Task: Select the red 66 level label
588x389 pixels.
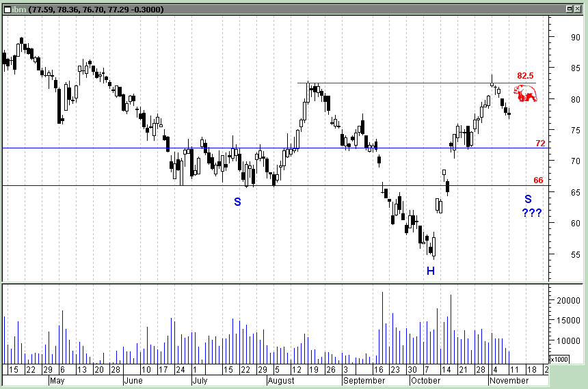Action: 539,180
